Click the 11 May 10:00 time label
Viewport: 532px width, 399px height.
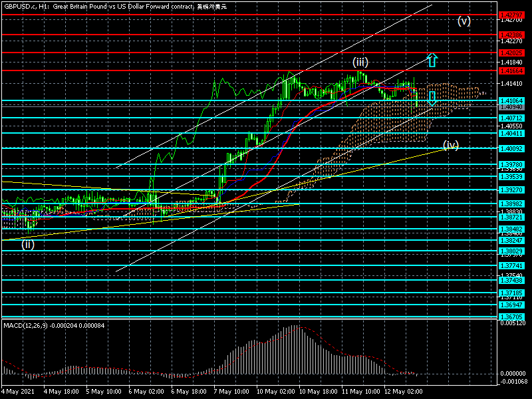[361, 392]
